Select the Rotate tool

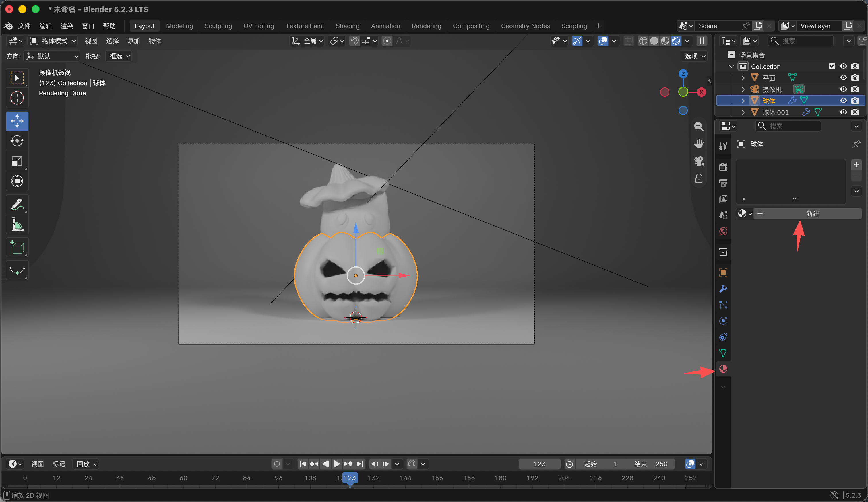click(x=17, y=141)
